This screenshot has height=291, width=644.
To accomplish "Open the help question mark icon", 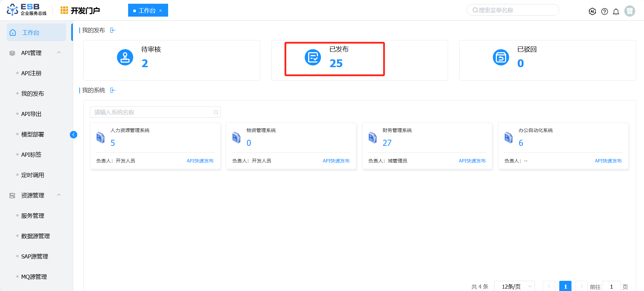I will click(604, 12).
